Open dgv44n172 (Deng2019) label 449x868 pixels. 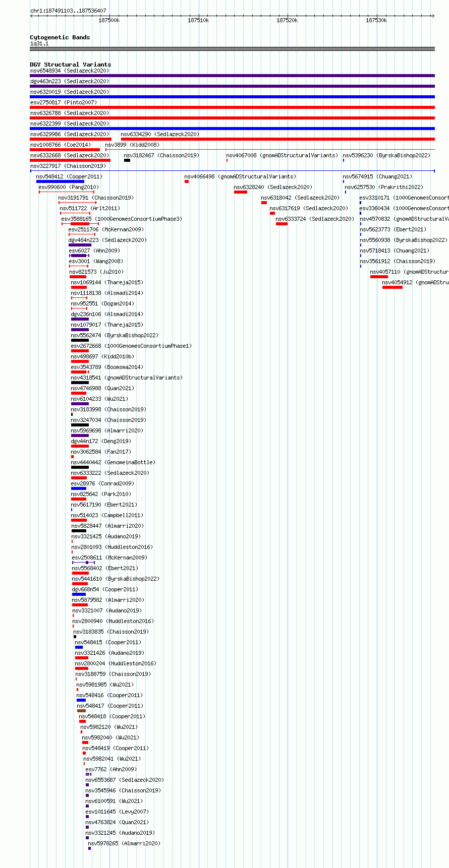click(x=101, y=441)
